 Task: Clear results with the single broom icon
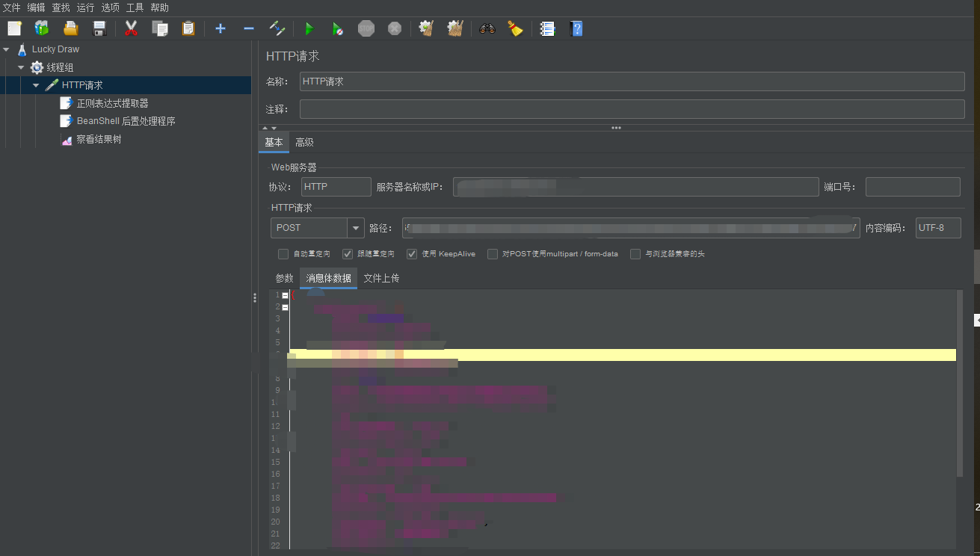click(x=426, y=28)
